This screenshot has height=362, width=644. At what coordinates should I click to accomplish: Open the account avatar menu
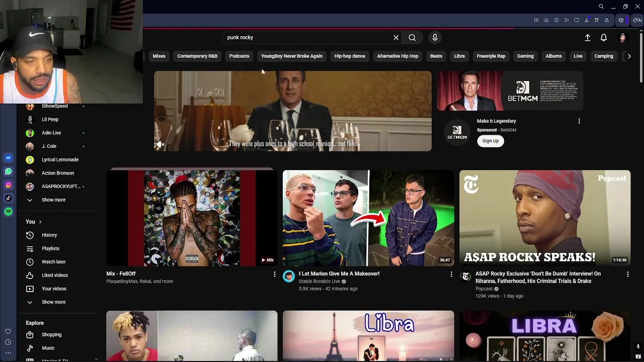(623, 38)
